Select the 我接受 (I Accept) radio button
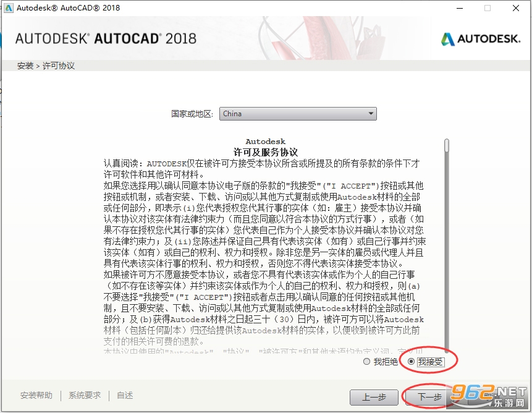Viewport: 532px width, 413px height. pyautogui.click(x=412, y=362)
